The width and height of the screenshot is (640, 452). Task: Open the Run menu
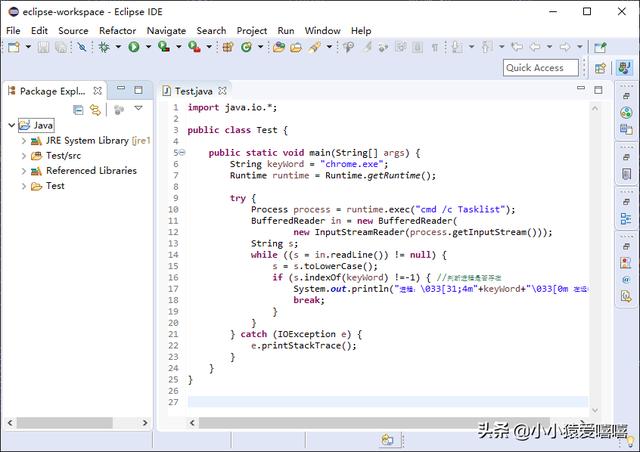(286, 31)
